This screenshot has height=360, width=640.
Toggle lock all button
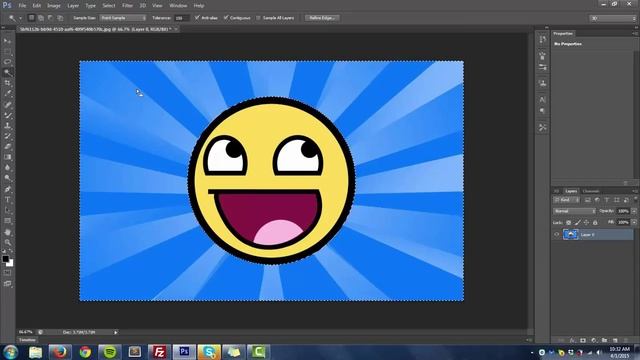click(595, 222)
